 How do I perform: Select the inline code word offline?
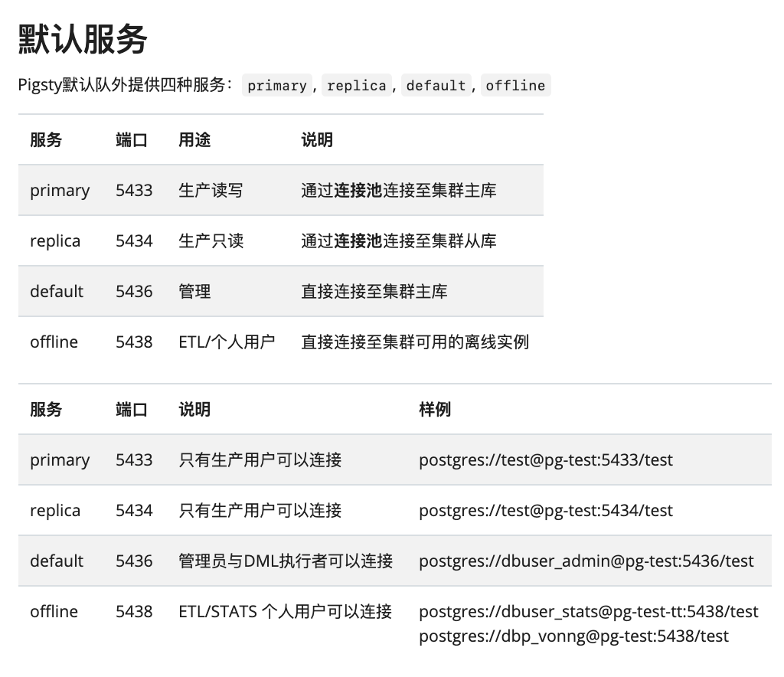[x=515, y=86]
